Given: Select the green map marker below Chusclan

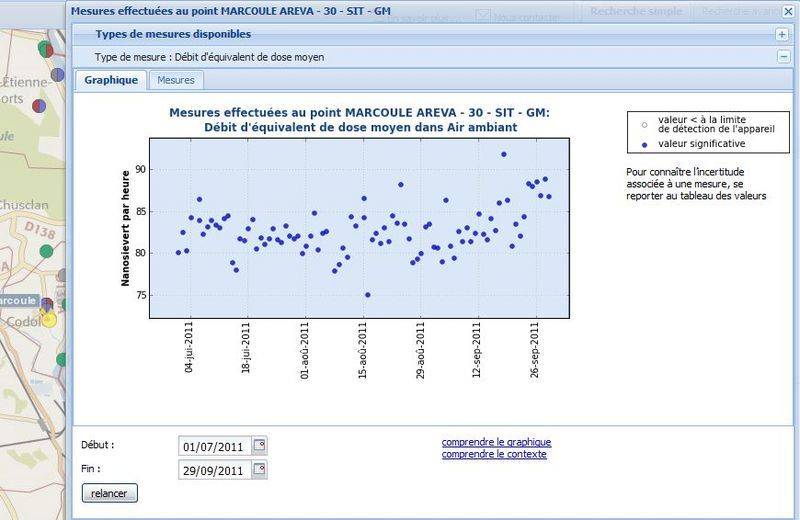Looking at the screenshot, I should point(46,251).
